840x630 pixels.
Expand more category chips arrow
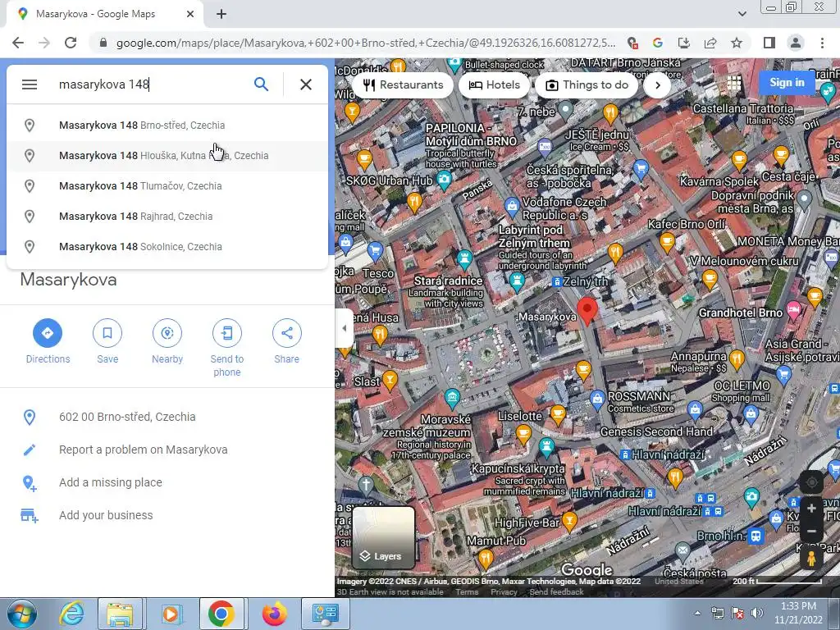pos(657,85)
